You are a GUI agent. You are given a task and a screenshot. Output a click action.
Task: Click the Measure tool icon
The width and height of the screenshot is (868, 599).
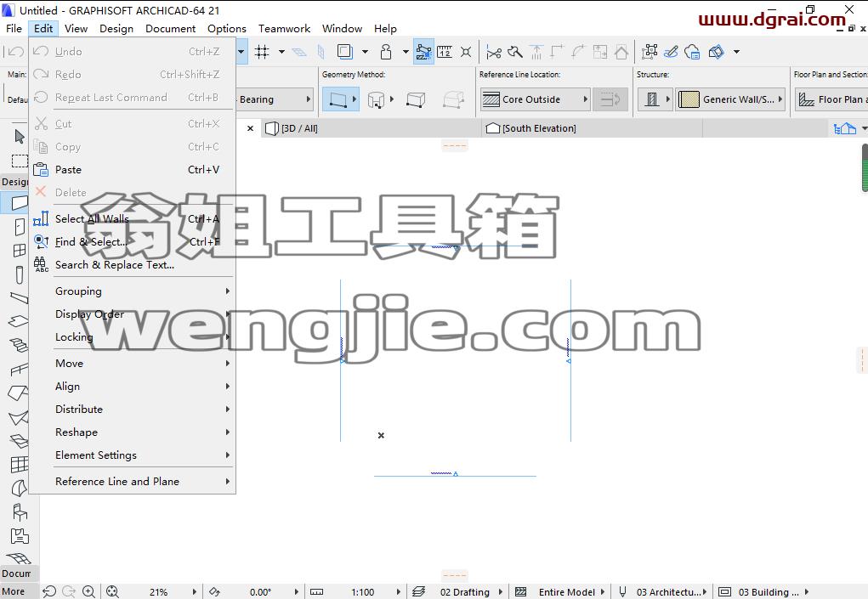tap(445, 52)
